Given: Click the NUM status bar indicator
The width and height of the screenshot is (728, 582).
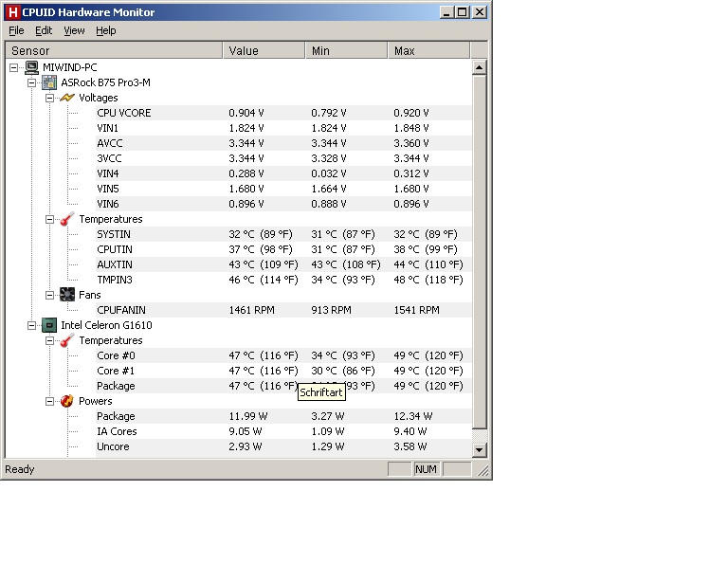Looking at the screenshot, I should [426, 470].
